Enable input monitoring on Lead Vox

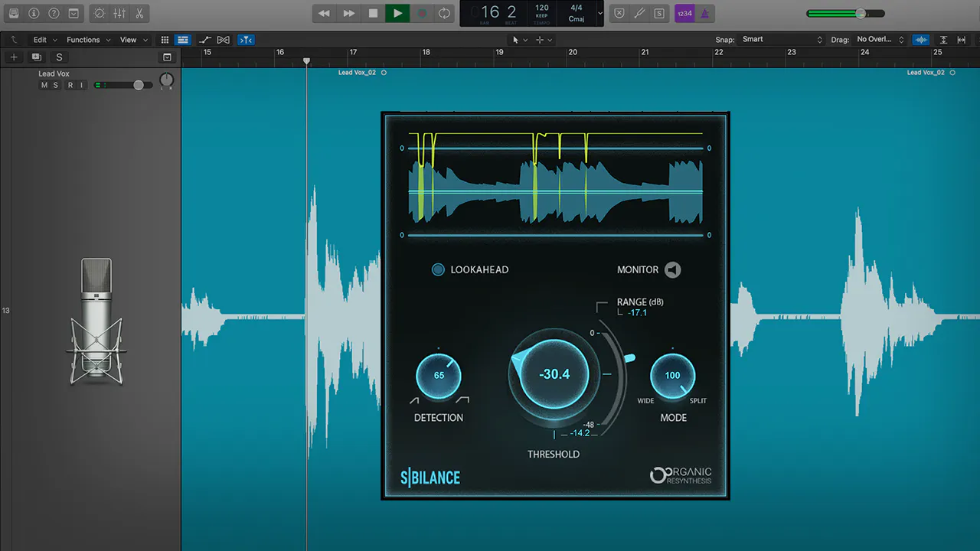click(81, 85)
